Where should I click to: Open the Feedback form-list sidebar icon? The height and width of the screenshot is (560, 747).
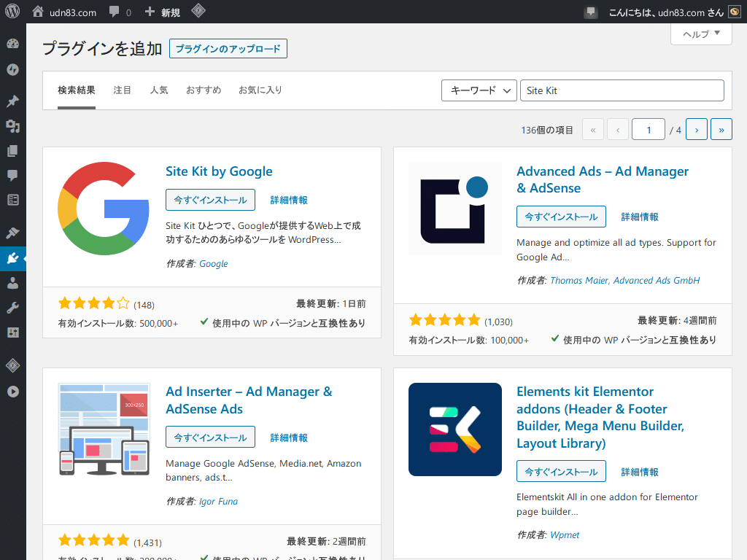[x=13, y=200]
